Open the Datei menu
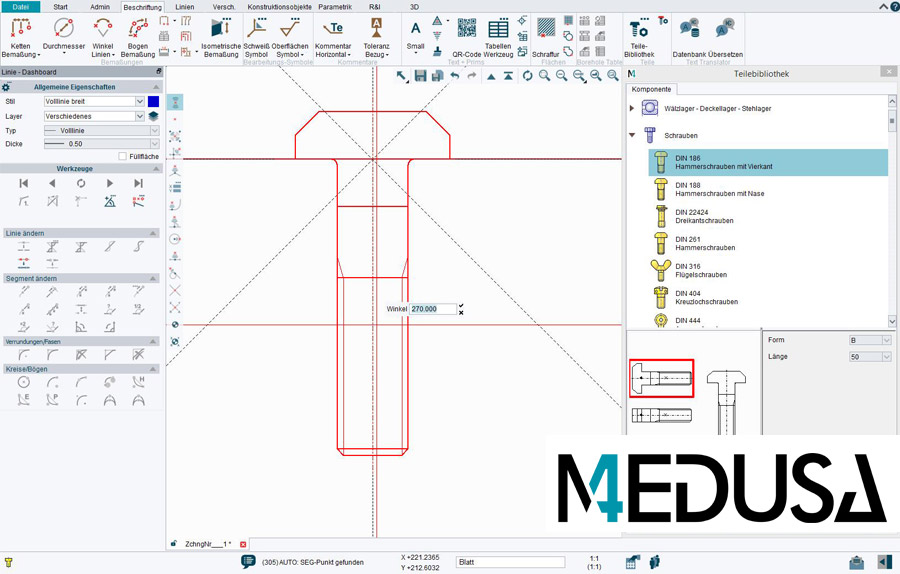This screenshot has width=900, height=574. click(x=21, y=7)
